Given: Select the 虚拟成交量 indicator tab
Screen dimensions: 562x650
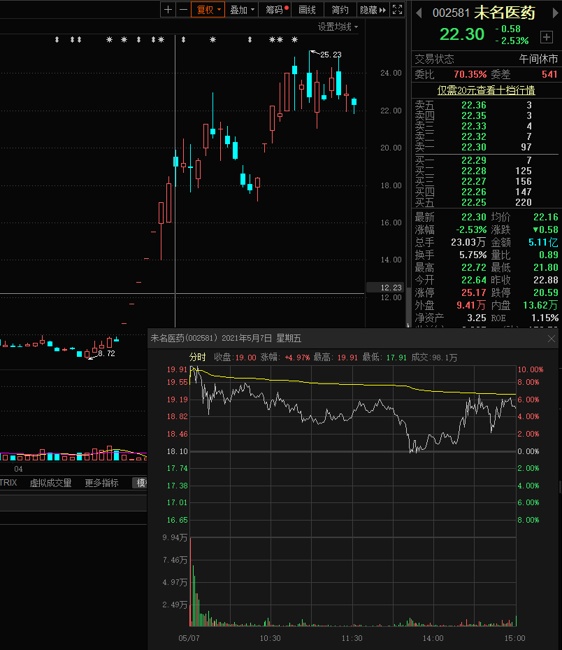Looking at the screenshot, I should pyautogui.click(x=51, y=483).
